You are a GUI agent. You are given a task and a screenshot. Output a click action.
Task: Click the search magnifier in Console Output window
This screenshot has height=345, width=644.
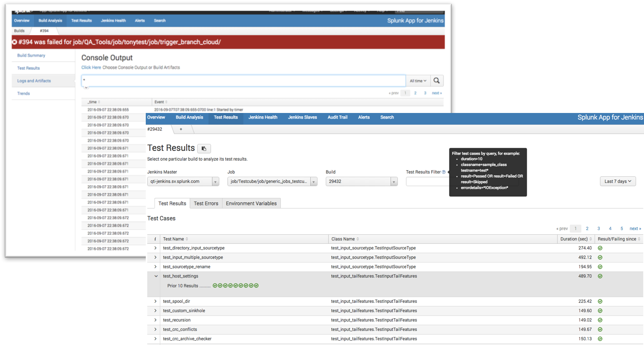[x=436, y=81]
